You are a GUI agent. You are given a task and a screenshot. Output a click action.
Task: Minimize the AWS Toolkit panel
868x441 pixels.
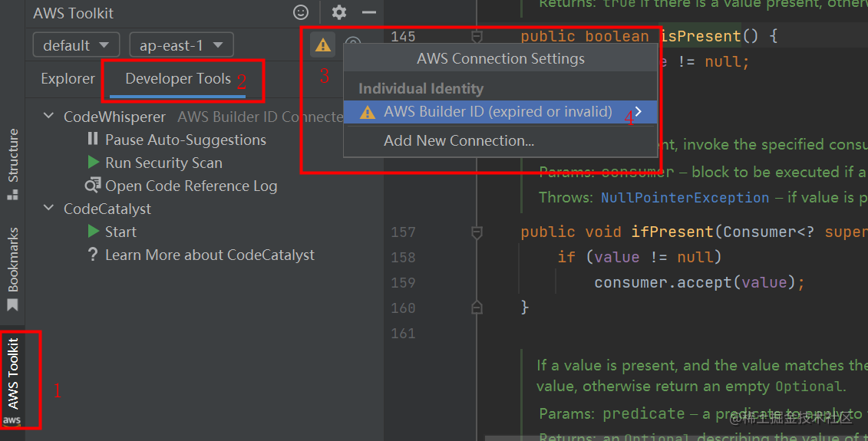click(x=368, y=12)
